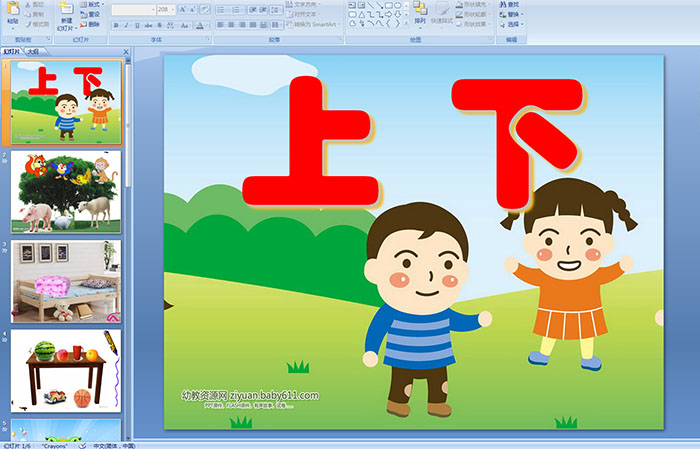Click the Delete (删除) slide button
Image resolution: width=700 pixels, height=449 pixels.
point(90,24)
